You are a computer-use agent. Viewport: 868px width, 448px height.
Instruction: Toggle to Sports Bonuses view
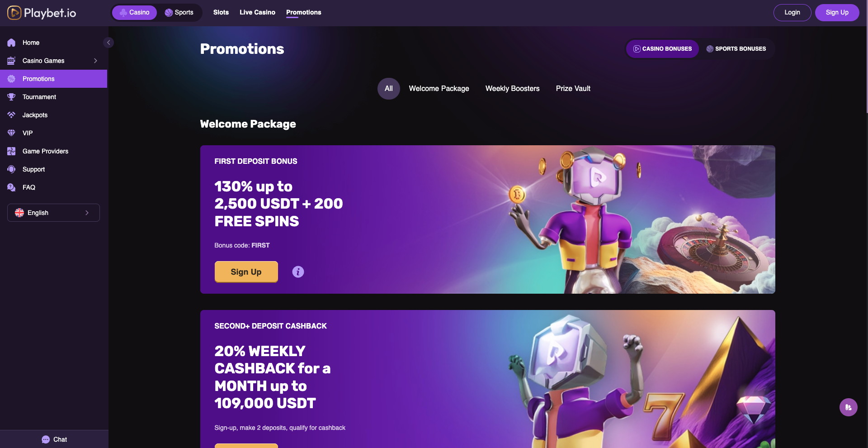tap(736, 49)
